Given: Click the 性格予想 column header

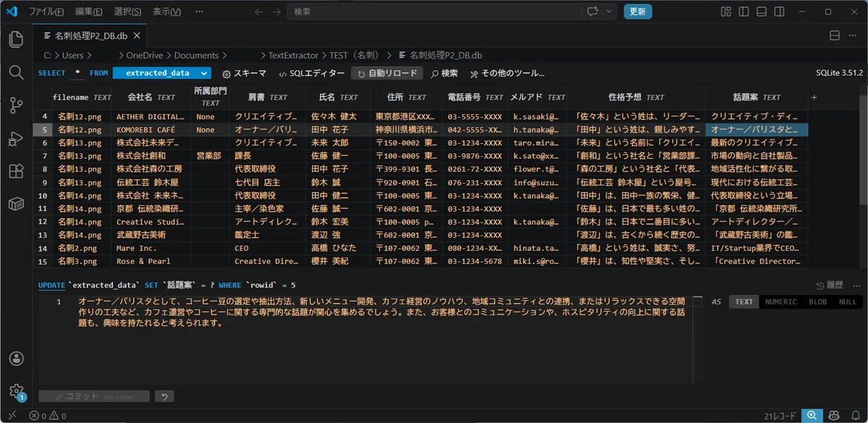Looking at the screenshot, I should tap(635, 97).
